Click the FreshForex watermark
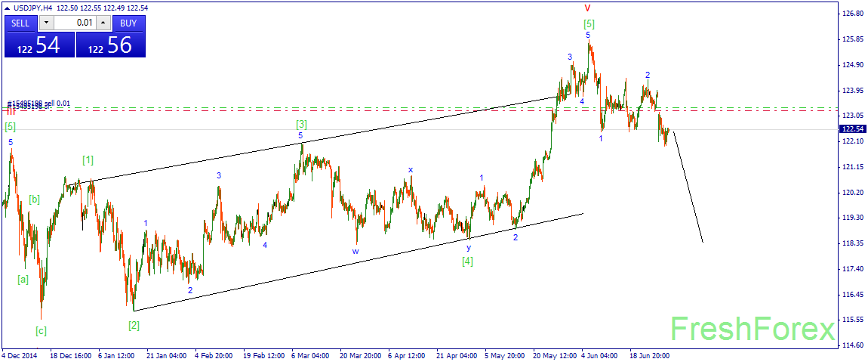Screen dimensions: 868x362 point(753,330)
